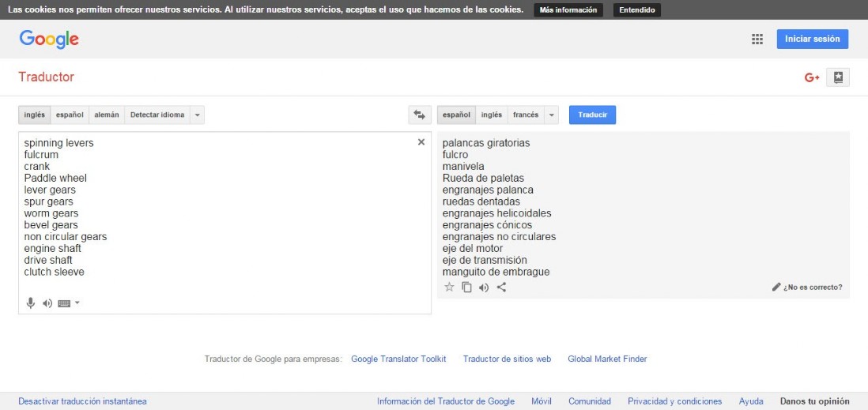Image resolution: width=868 pixels, height=410 pixels.
Task: Expand the target language dropdown arrow
Action: (552, 115)
